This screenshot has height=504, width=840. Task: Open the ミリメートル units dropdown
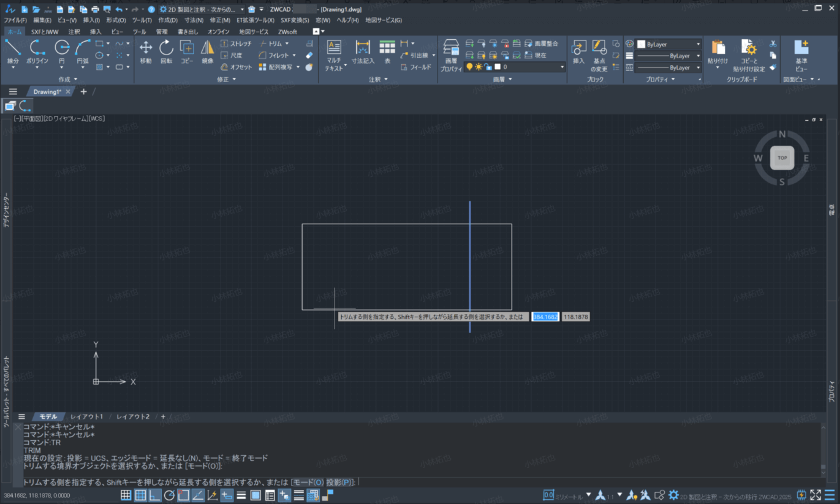tap(589, 495)
